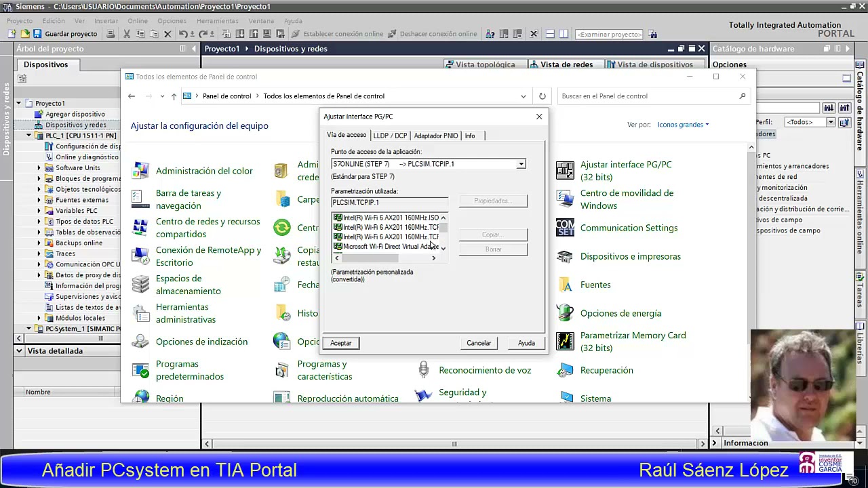Click the TIA network view horizontal scrollbar

(454, 444)
